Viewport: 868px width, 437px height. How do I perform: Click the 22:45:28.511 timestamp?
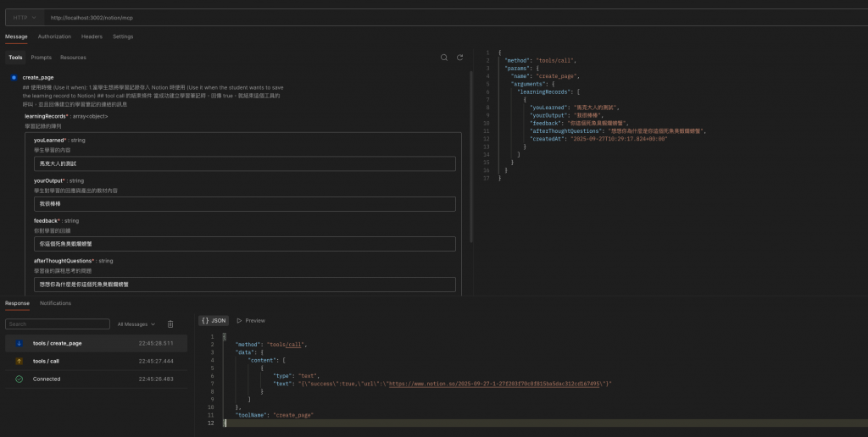pos(156,344)
